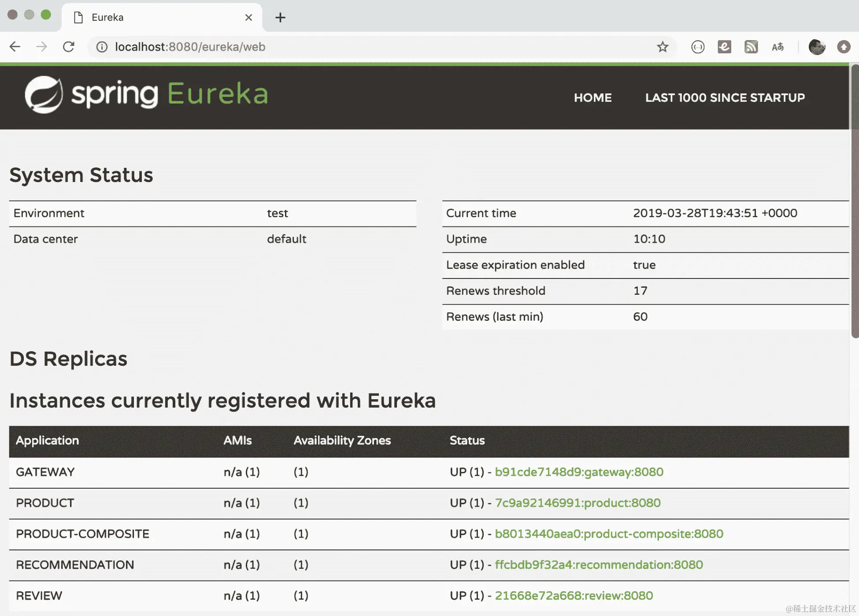Click the browser forward arrow

point(42,47)
